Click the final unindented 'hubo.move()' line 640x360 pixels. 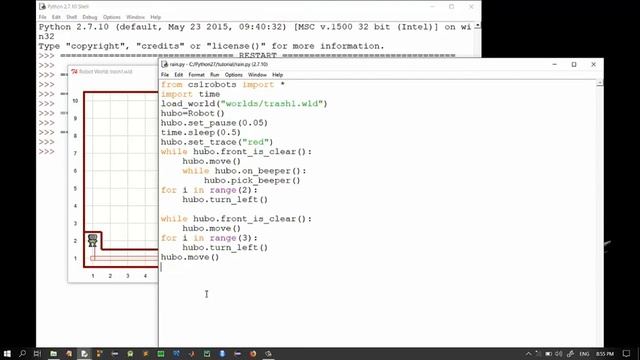(190, 257)
